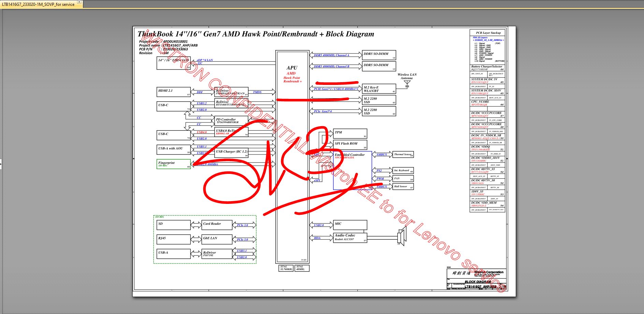Click the TPM block
The image size is (644, 314).
pyautogui.click(x=350, y=134)
